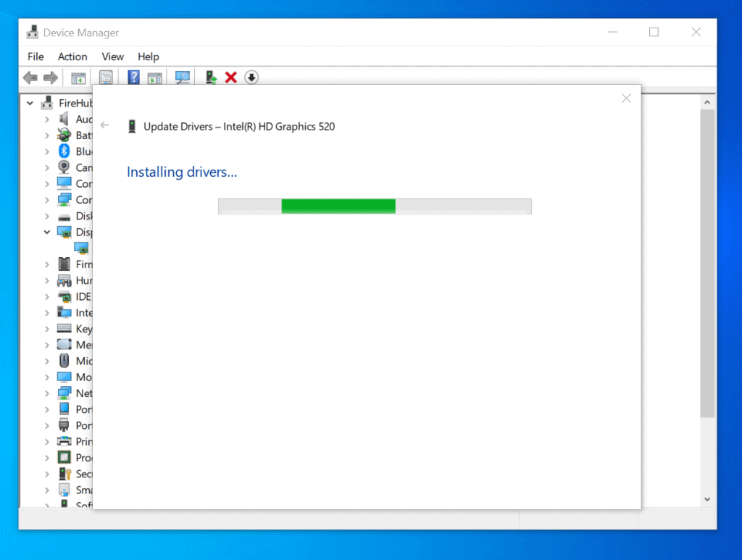The image size is (742, 560).
Task: Click the back arrow in the Update Drivers dialog
Action: [x=104, y=125]
